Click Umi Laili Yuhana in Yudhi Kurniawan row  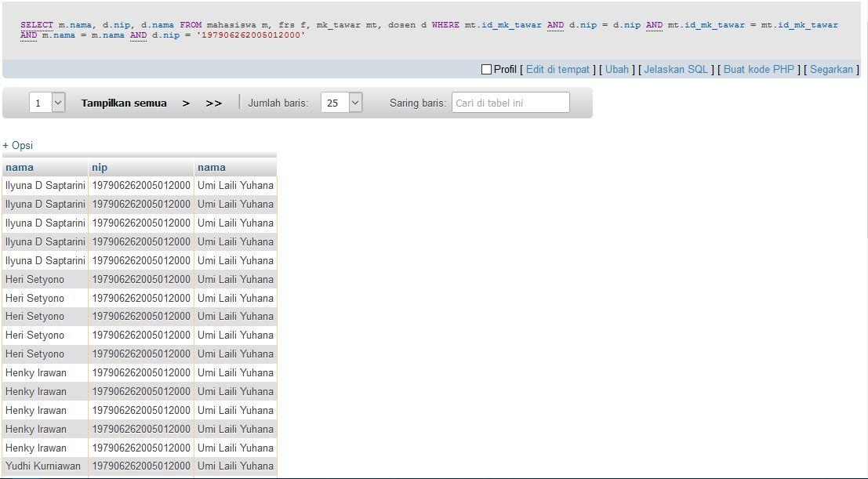point(235,466)
